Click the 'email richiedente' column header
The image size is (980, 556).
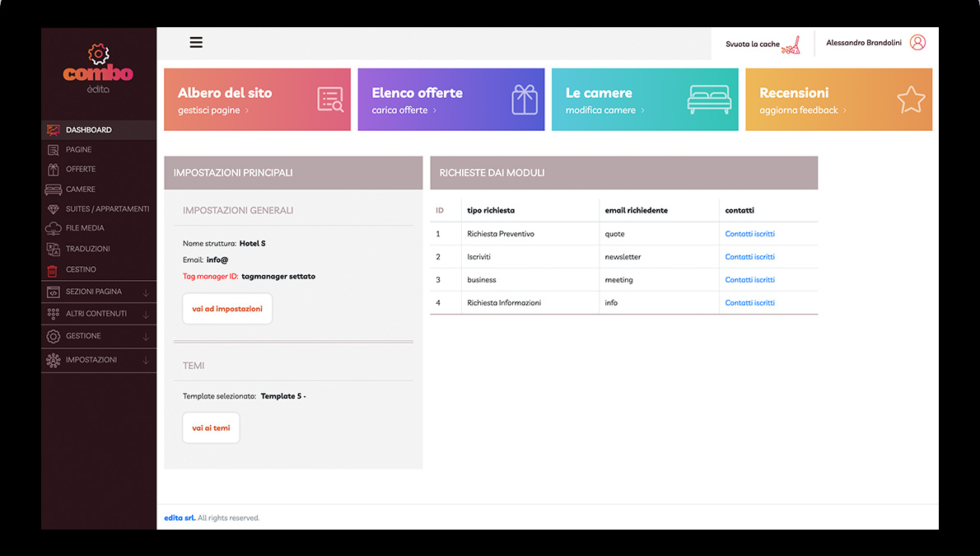(x=637, y=211)
